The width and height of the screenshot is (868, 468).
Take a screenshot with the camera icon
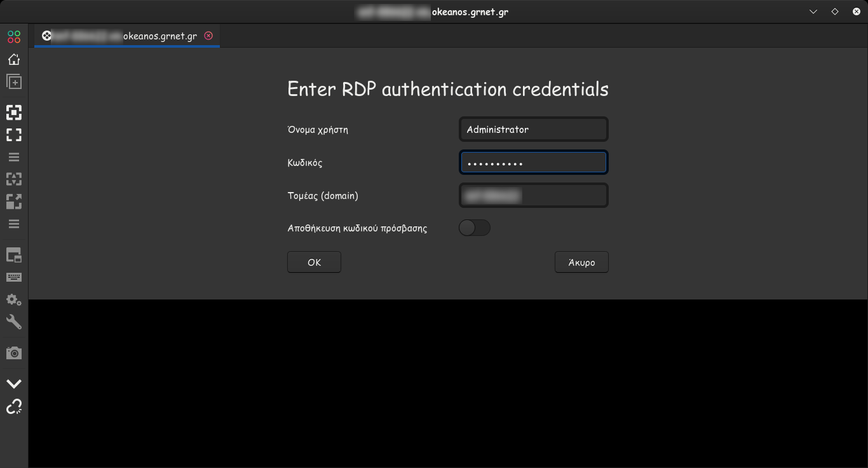[14, 353]
